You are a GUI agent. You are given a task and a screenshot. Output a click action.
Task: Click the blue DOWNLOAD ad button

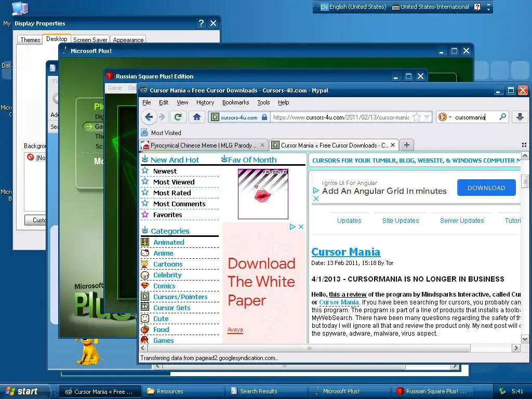coord(486,188)
